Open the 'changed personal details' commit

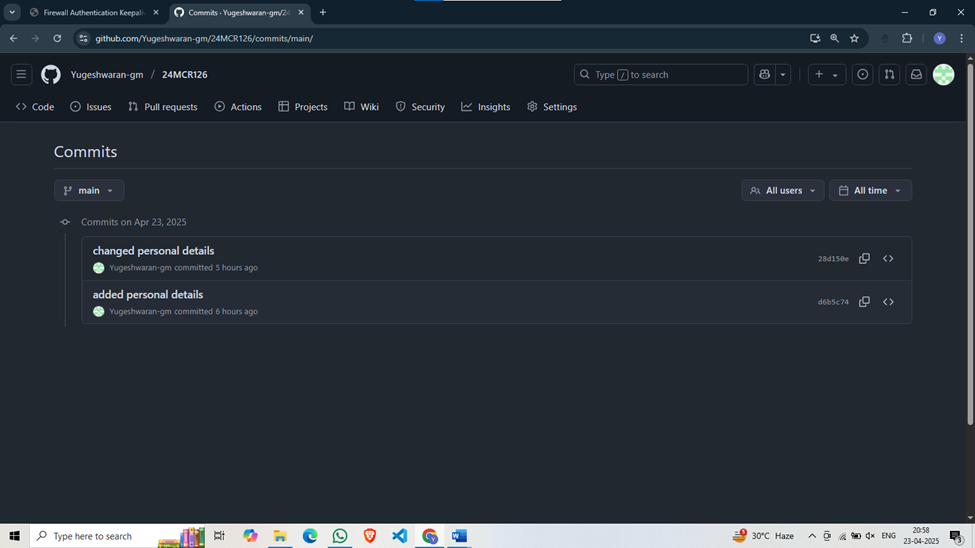point(154,251)
